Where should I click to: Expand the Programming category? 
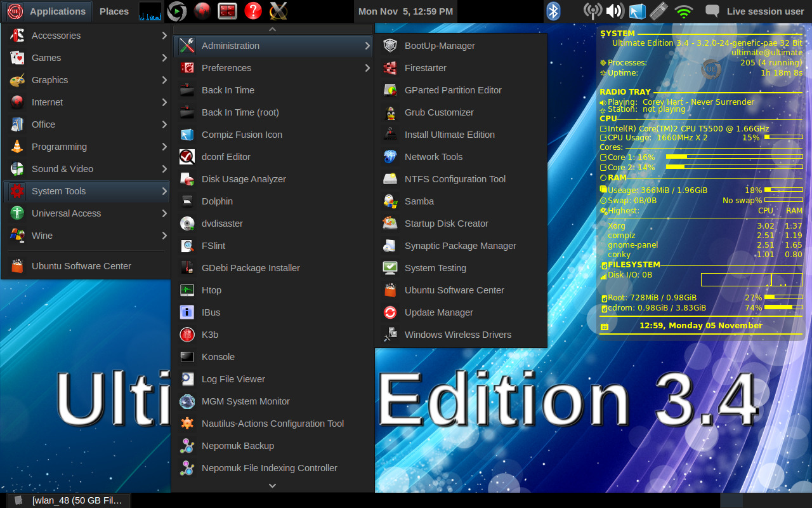click(x=86, y=147)
